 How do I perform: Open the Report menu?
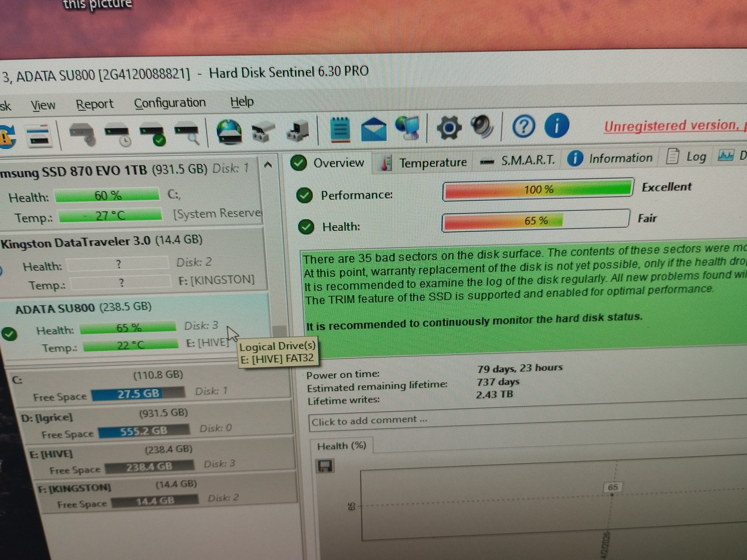pos(95,104)
